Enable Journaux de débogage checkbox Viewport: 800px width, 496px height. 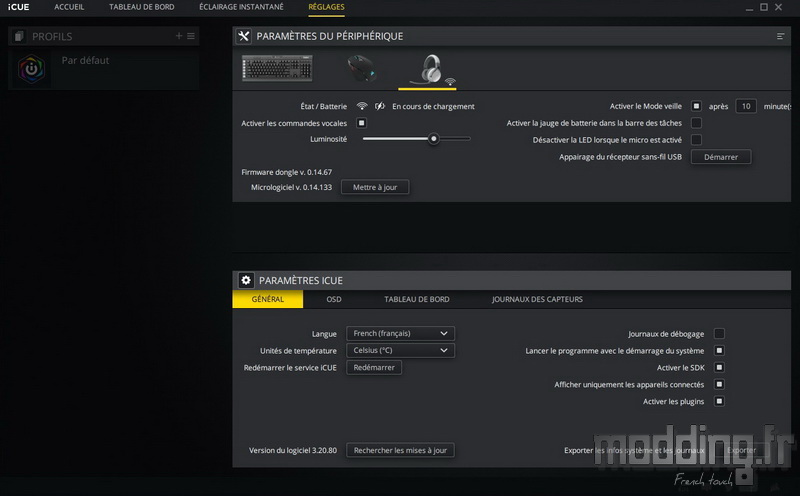(x=719, y=334)
